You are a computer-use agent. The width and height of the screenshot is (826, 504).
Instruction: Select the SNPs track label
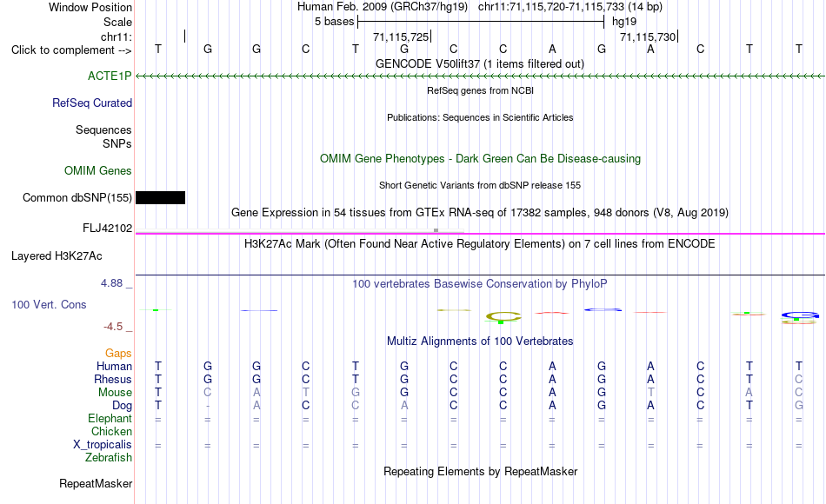pos(117,143)
